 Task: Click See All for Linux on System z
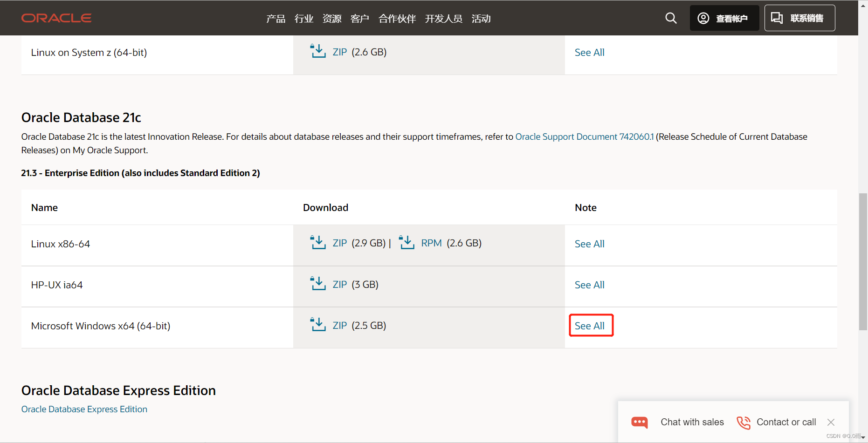pos(589,53)
